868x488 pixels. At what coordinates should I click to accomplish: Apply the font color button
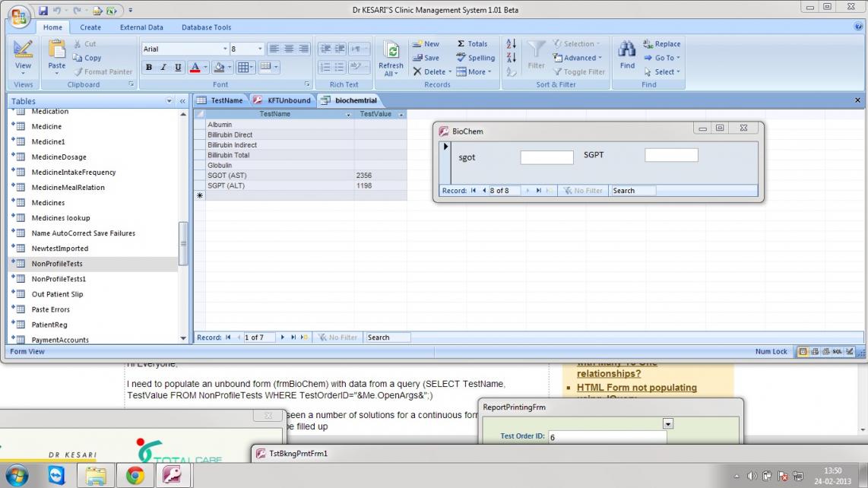point(195,68)
